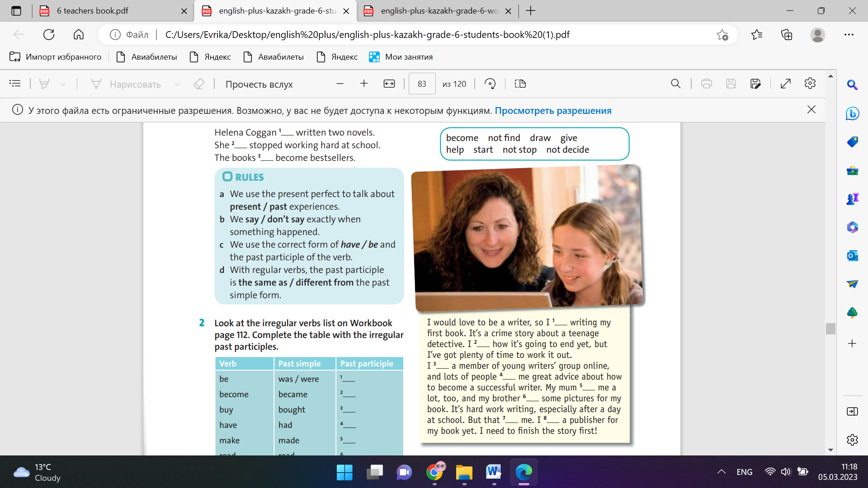The width and height of the screenshot is (868, 488).
Task: Switch the page view layout
Action: [x=520, y=84]
